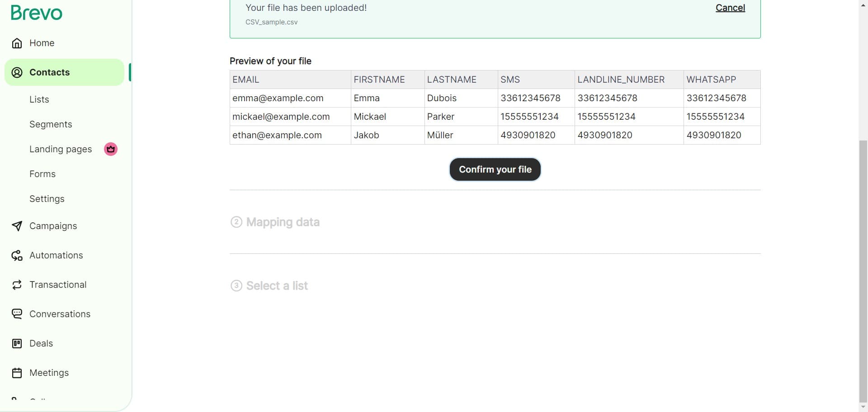The height and width of the screenshot is (412, 868).
Task: Click the Brevo logo
Action: click(x=37, y=13)
